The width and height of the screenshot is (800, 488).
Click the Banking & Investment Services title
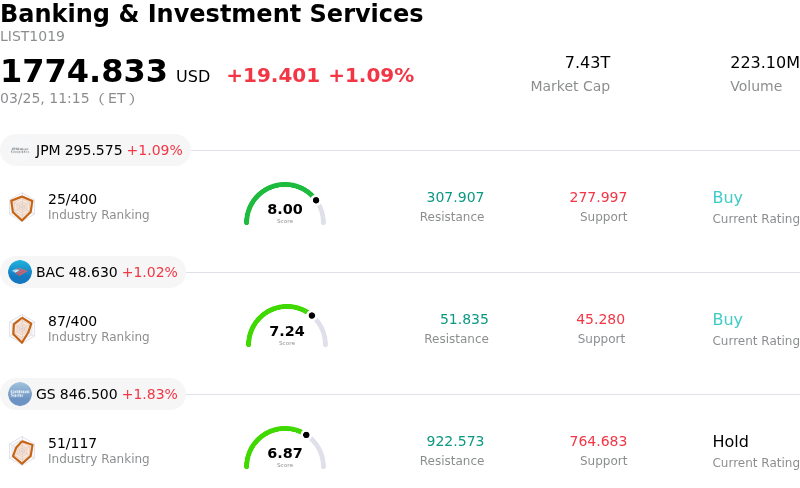click(x=212, y=15)
